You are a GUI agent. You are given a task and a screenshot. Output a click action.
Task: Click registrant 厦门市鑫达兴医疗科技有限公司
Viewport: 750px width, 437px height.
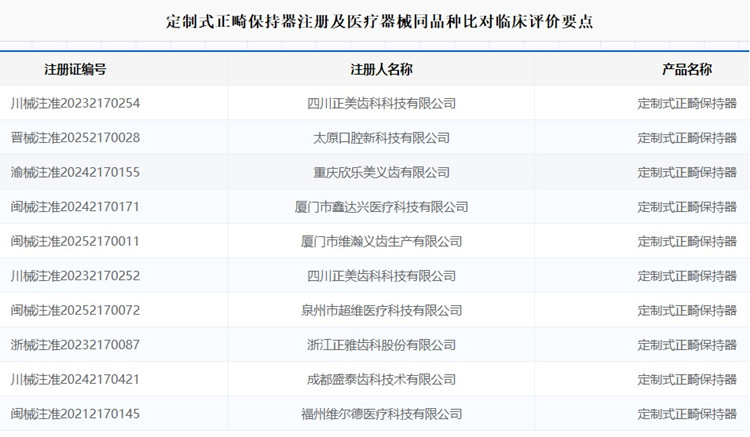pos(381,207)
